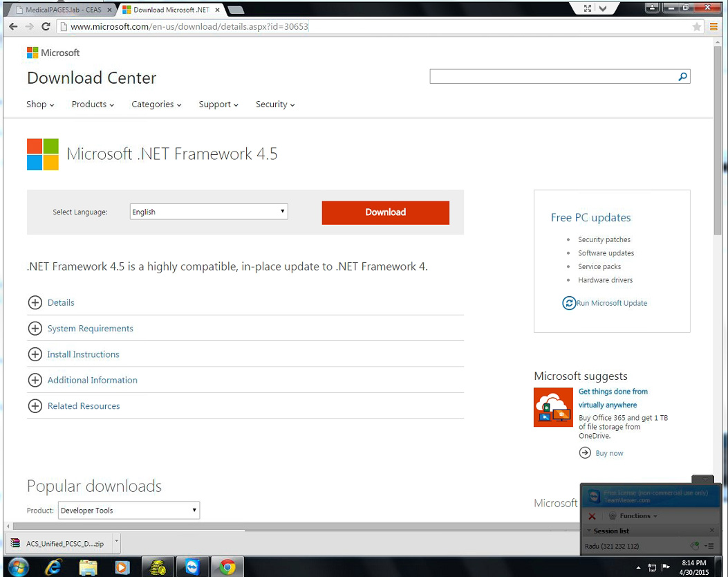Open the downloaded zip file options arrow
The width and height of the screenshot is (728, 577).
[117, 542]
